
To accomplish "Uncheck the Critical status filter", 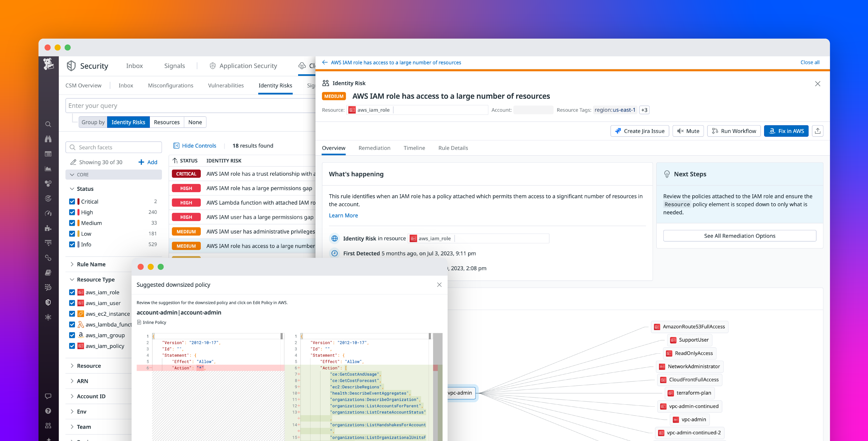I will coord(72,201).
